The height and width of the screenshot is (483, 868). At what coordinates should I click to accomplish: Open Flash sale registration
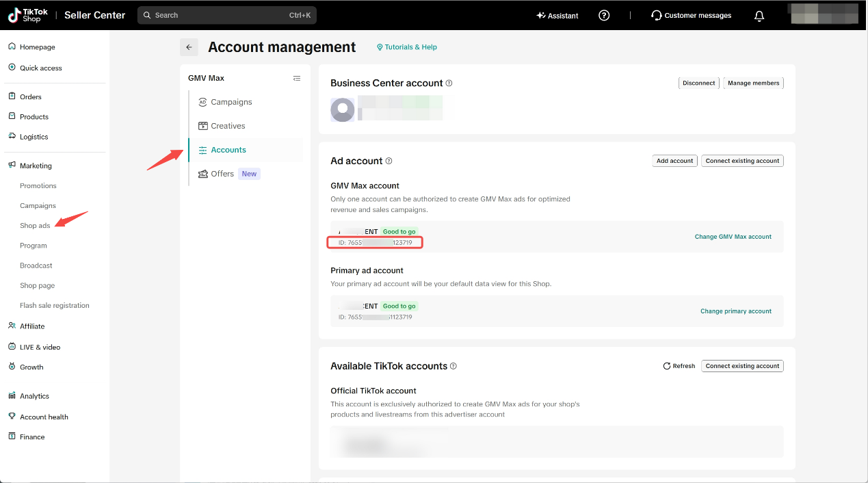tap(55, 305)
